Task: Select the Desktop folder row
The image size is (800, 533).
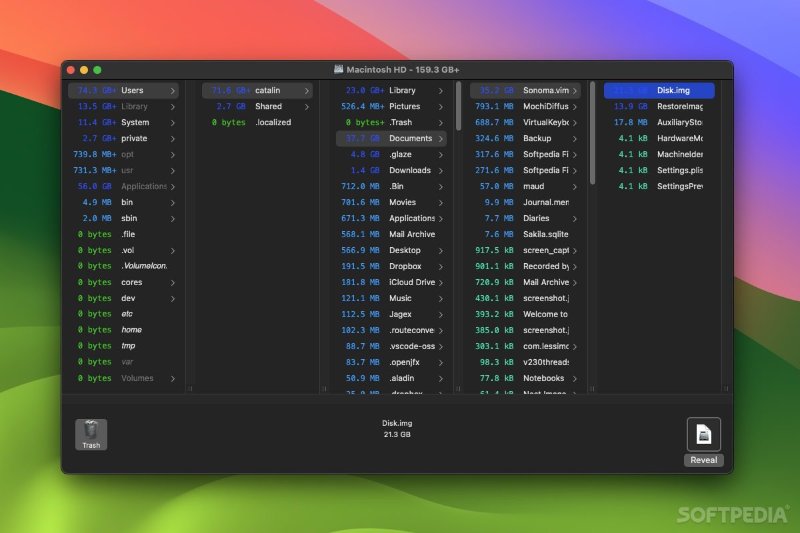Action: [391, 250]
